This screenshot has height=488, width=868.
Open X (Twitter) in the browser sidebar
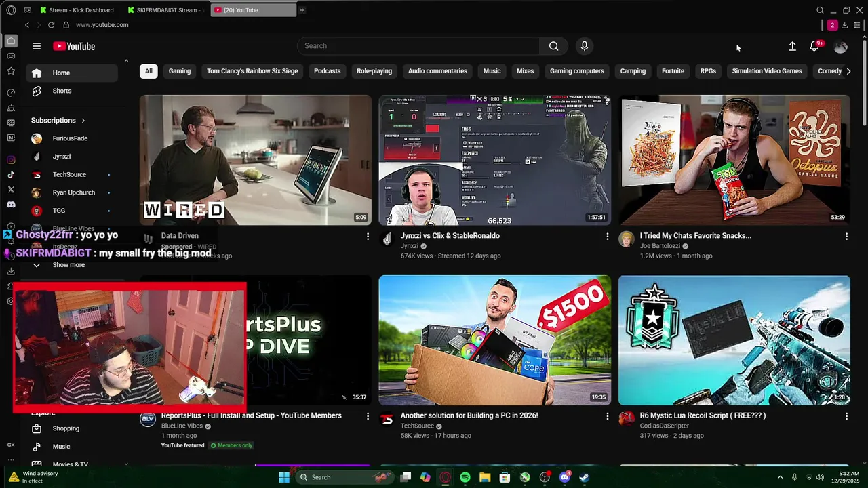pos(11,190)
